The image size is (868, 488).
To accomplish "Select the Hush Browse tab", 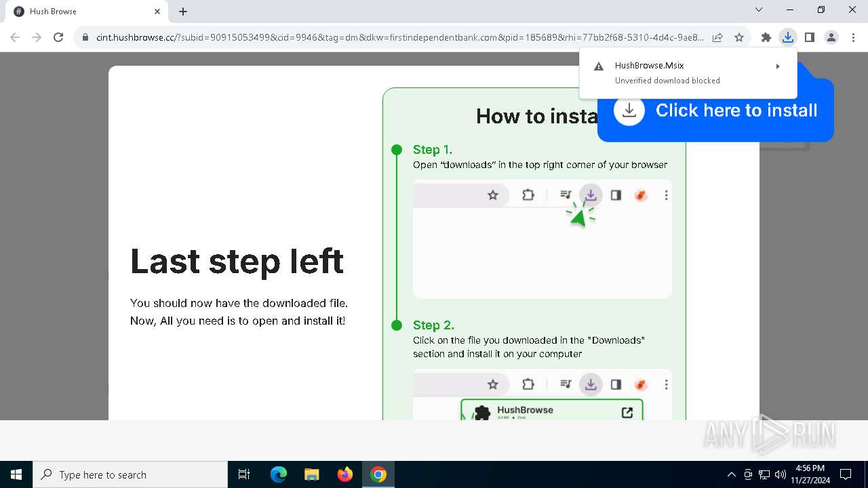I will [87, 12].
